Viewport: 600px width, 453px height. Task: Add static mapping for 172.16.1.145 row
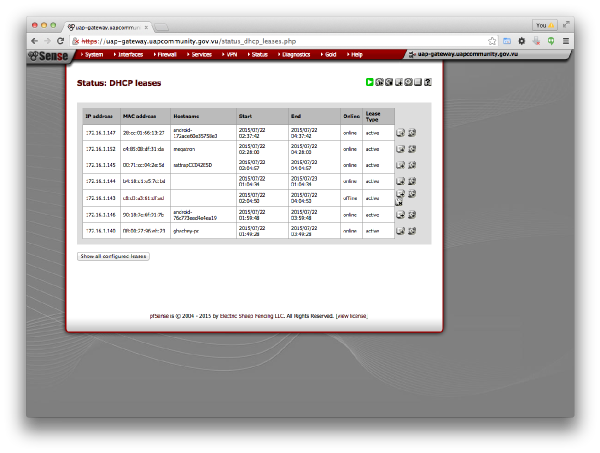pos(400,165)
